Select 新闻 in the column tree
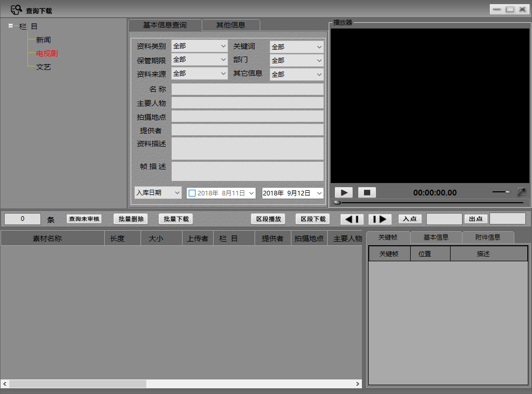Viewport: 532px width, 394px height. (44, 40)
